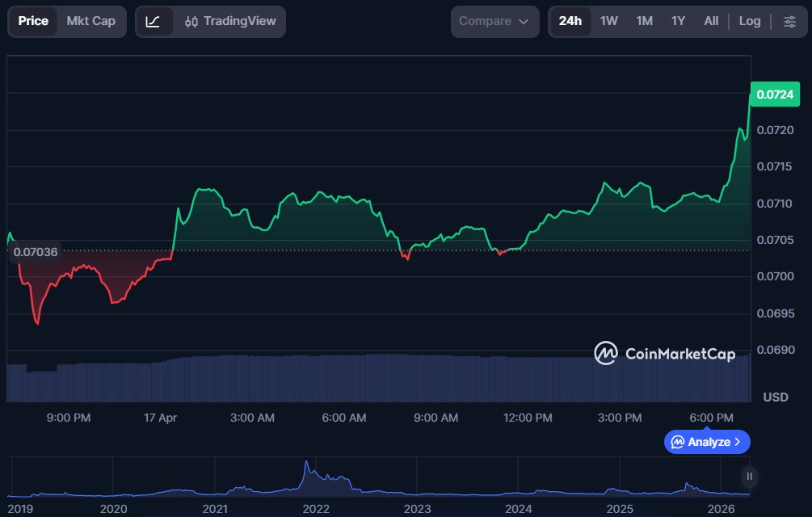Click the TradingView text label
The height and width of the screenshot is (517, 812).
pyautogui.click(x=239, y=21)
